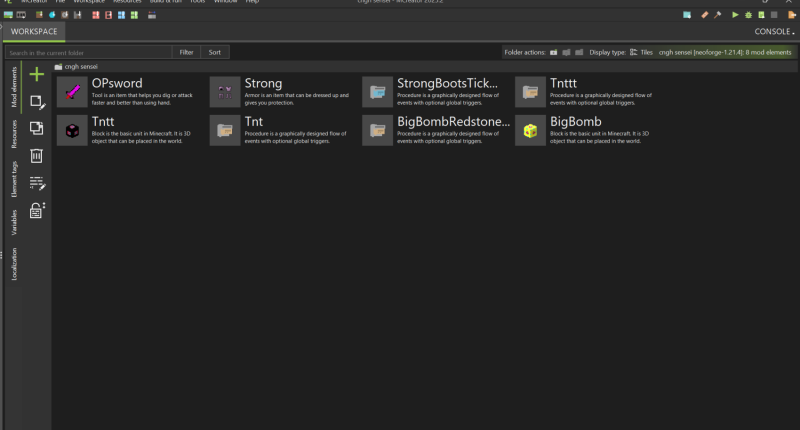Click the Filter button
Viewport: 800px width, 430px height.
point(186,53)
